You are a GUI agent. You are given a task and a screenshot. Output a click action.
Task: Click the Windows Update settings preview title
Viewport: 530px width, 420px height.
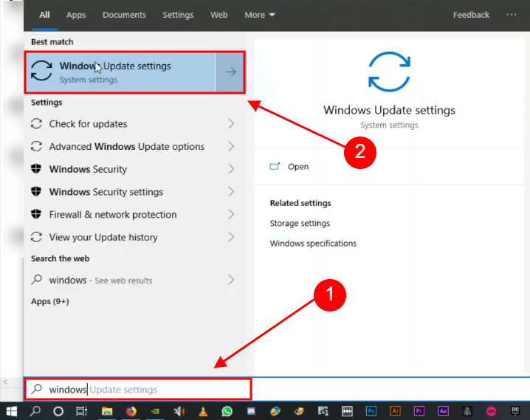tap(389, 110)
